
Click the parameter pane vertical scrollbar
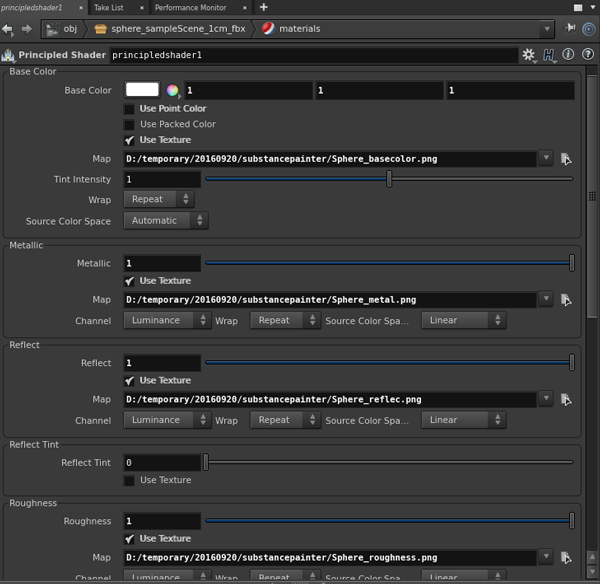click(x=592, y=197)
